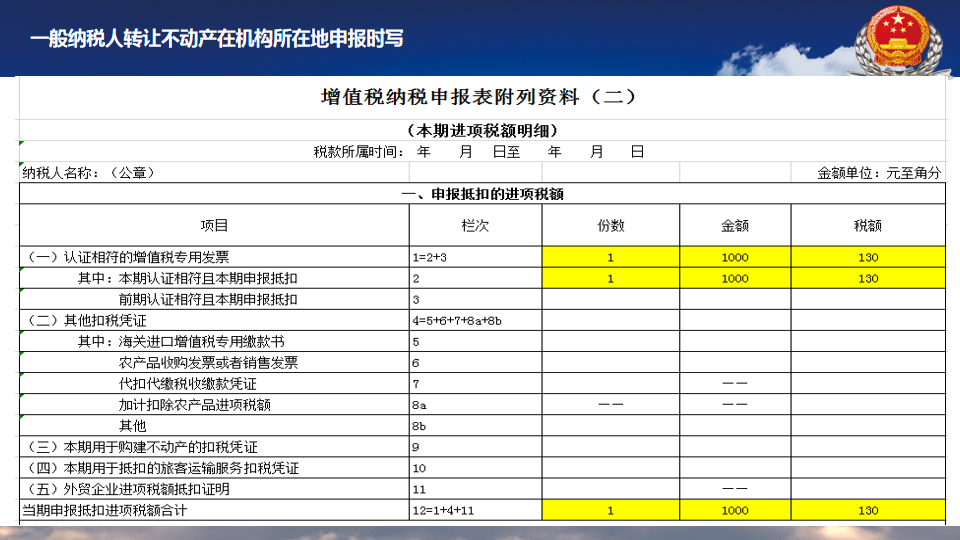Click dashed 金额 cell in row 11
This screenshot has height=540, width=960.
pyautogui.click(x=735, y=489)
